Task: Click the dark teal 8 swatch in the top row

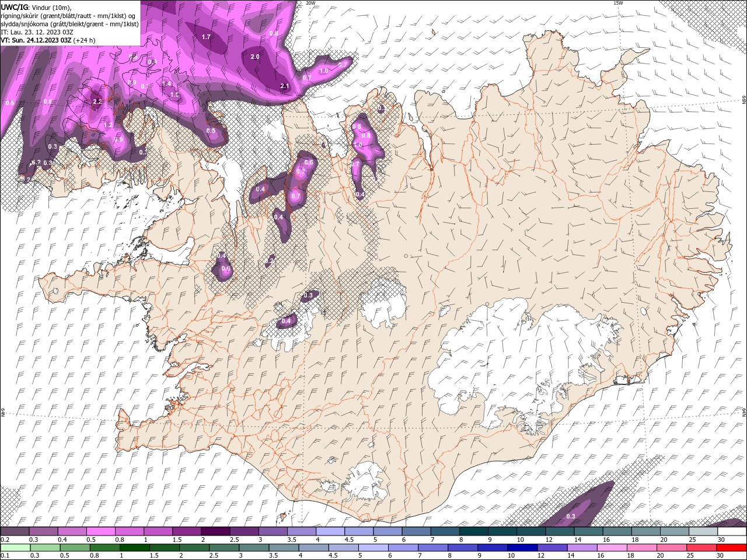Action: [x=473, y=531]
